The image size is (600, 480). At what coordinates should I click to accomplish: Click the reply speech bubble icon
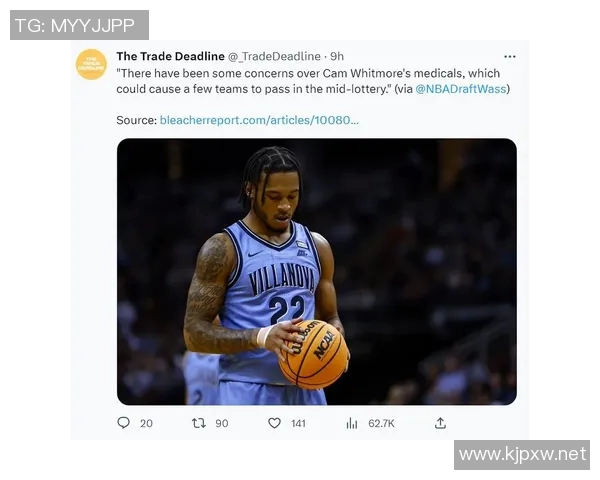point(124,423)
